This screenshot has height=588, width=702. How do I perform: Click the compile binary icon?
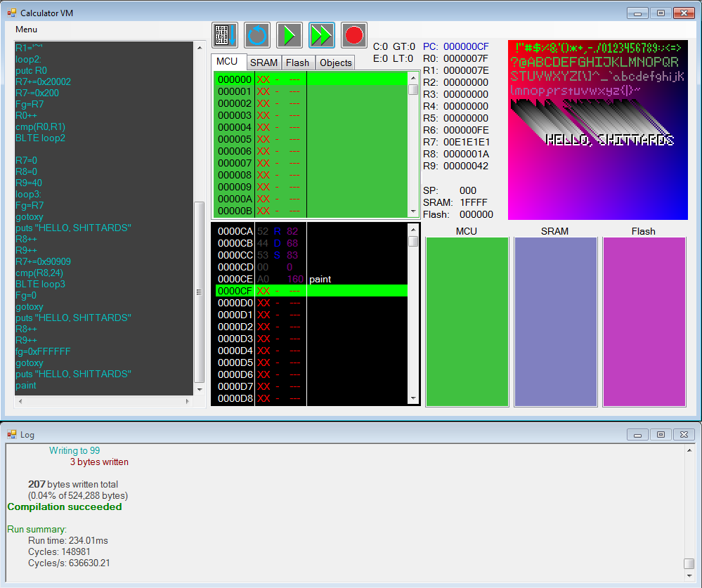tap(225, 35)
